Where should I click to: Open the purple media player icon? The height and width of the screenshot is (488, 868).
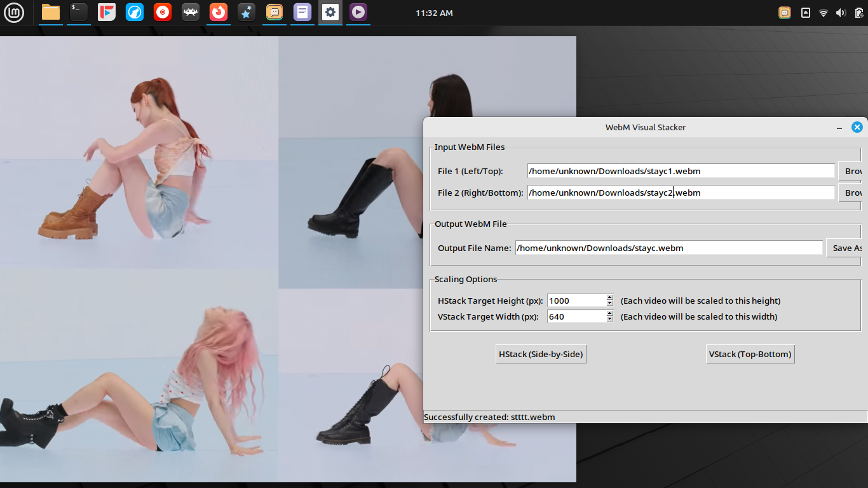tap(358, 12)
